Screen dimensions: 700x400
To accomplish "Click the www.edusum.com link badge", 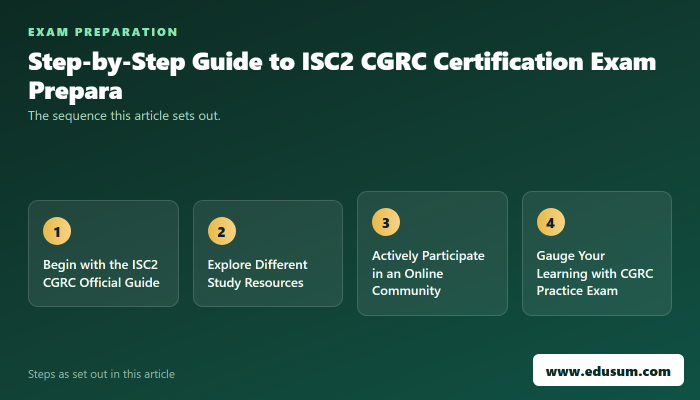I will [x=608, y=370].
